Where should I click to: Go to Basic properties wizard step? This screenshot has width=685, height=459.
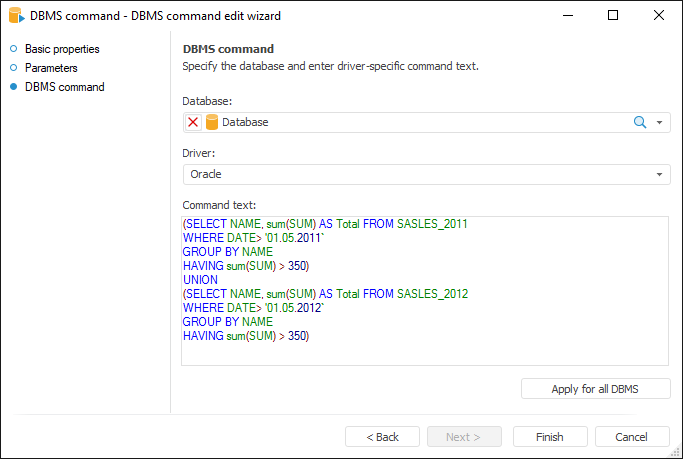tap(62, 49)
